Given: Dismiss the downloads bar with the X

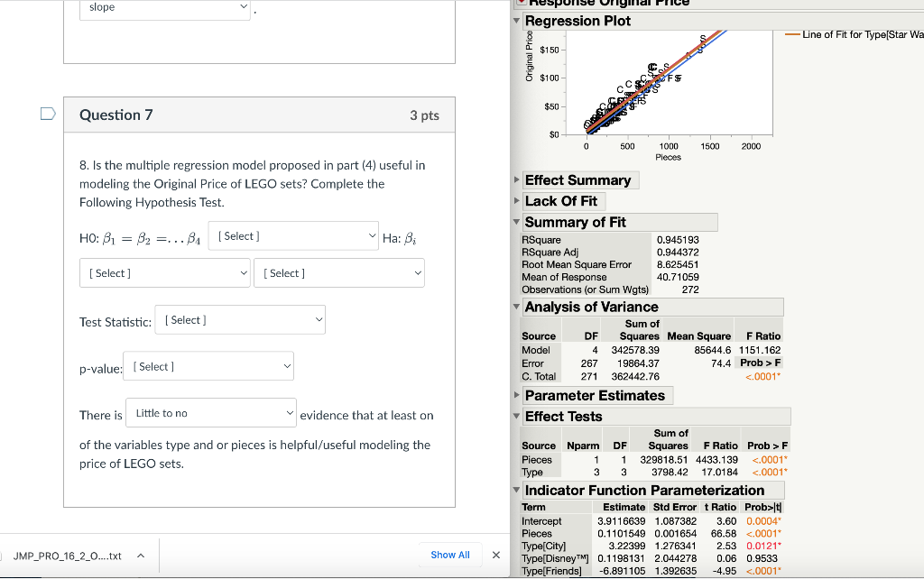Looking at the screenshot, I should [x=494, y=555].
